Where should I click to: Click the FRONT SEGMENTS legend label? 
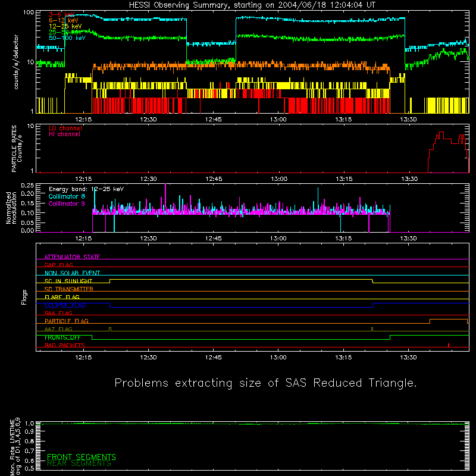pyautogui.click(x=82, y=457)
